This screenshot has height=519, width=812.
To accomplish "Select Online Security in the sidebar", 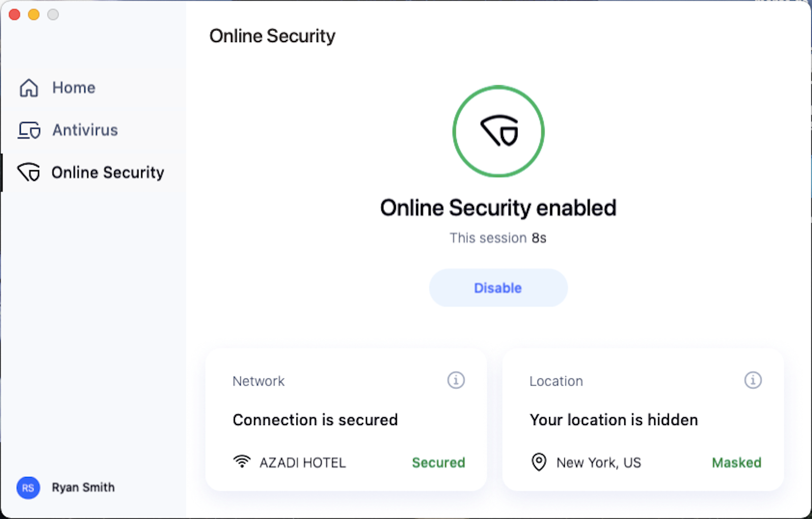I will coord(108,173).
